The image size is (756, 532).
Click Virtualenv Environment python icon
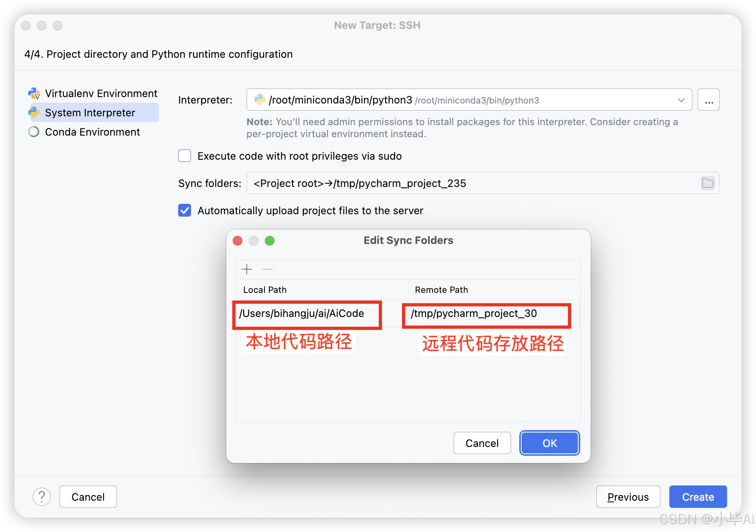click(34, 93)
